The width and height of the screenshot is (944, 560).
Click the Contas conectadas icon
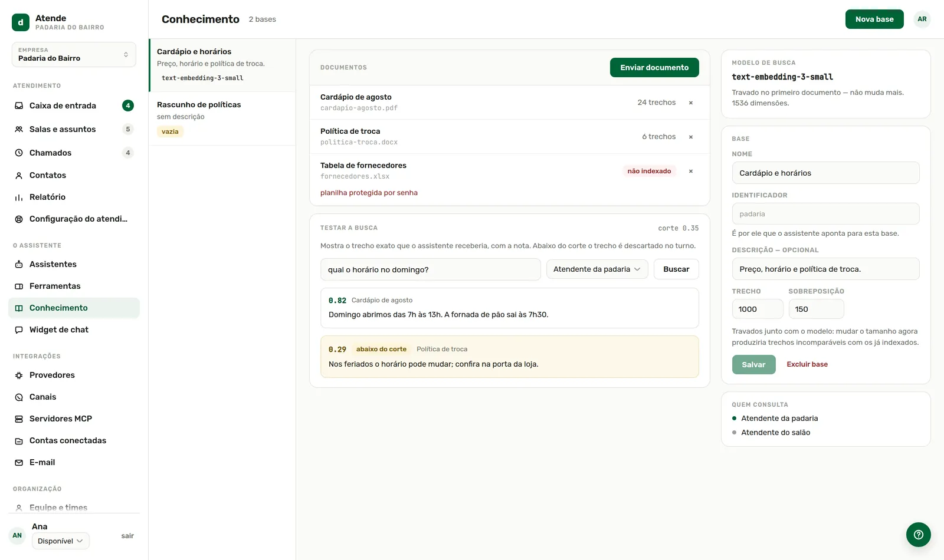tap(19, 440)
